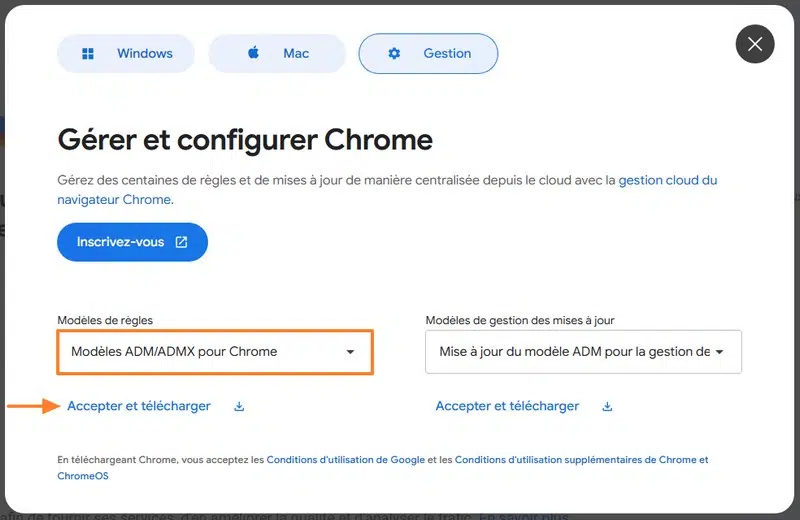Click the external-link icon on Inscrivez-vous
The height and width of the screenshot is (520, 800).
coord(181,242)
